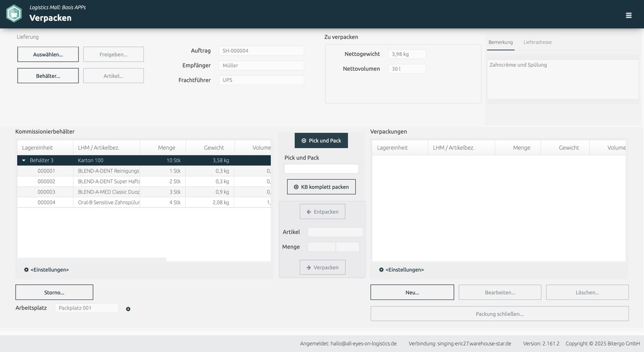This screenshot has width=644, height=352.
Task: Click the Empfänger field Müller
Action: coord(261,66)
